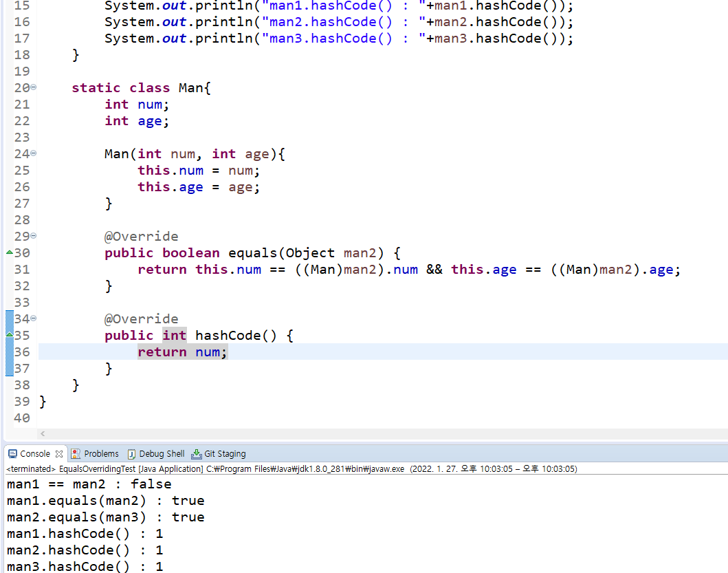This screenshot has height=573, width=728.
Task: Click the @Override annotation on line 29
Action: click(x=141, y=237)
